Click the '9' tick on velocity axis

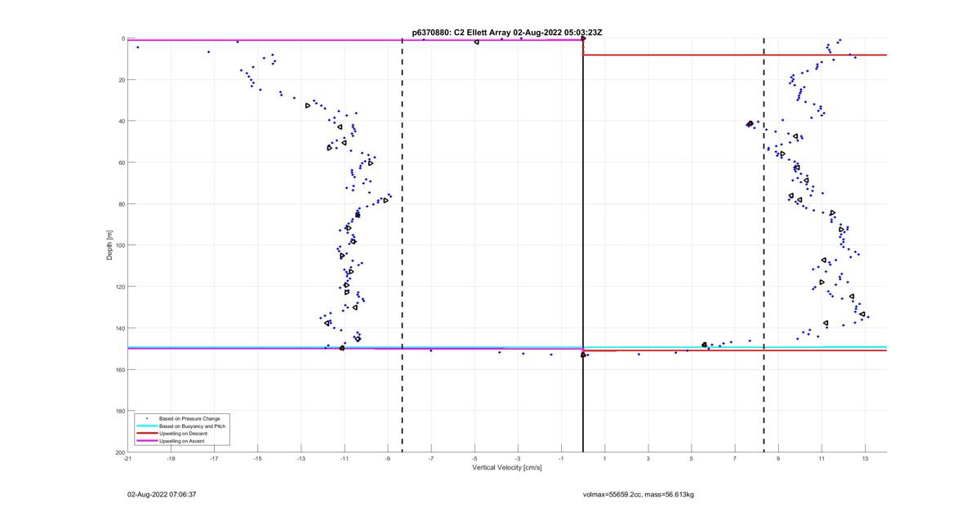[777, 459]
